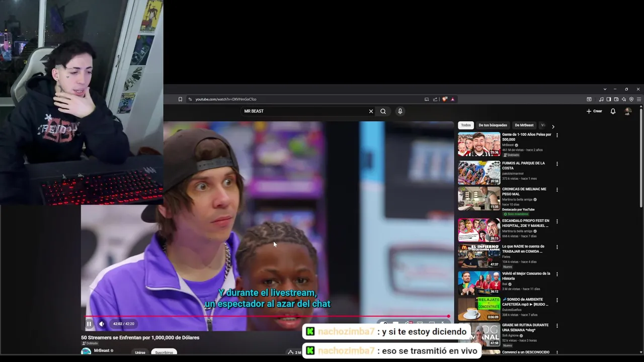This screenshot has height=362, width=644.
Task: Open the Leo AI sparkle icon
Action: (624, 100)
